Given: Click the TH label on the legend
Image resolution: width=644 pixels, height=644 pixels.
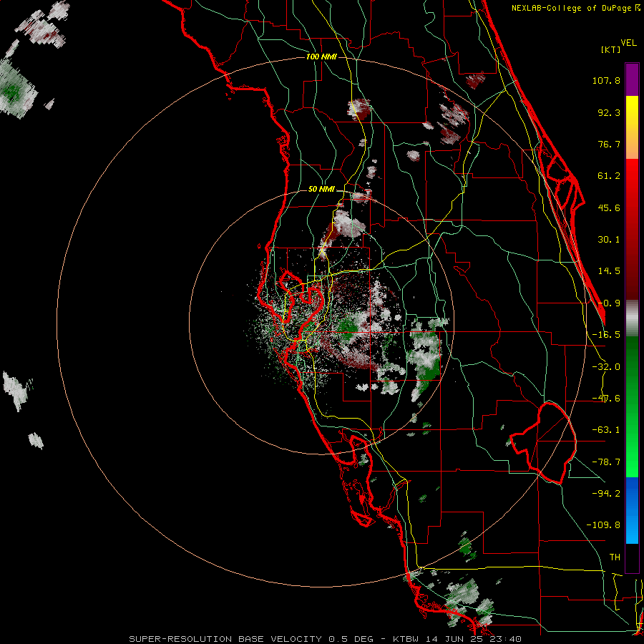Looking at the screenshot, I should (x=615, y=557).
